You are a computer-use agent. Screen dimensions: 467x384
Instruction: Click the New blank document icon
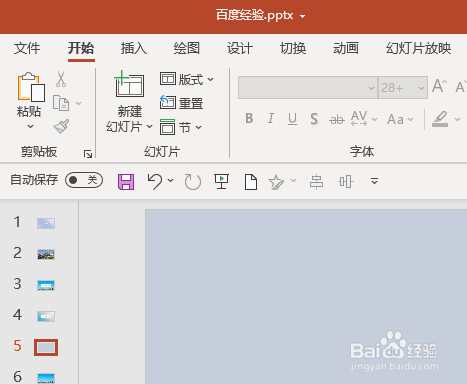[x=251, y=182]
